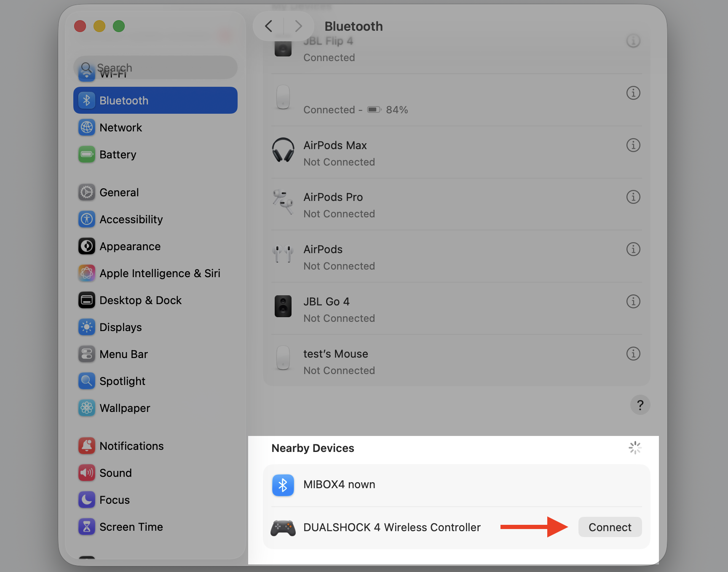Click the AirPods earbuds icon
Image resolution: width=728 pixels, height=572 pixels.
click(x=283, y=254)
